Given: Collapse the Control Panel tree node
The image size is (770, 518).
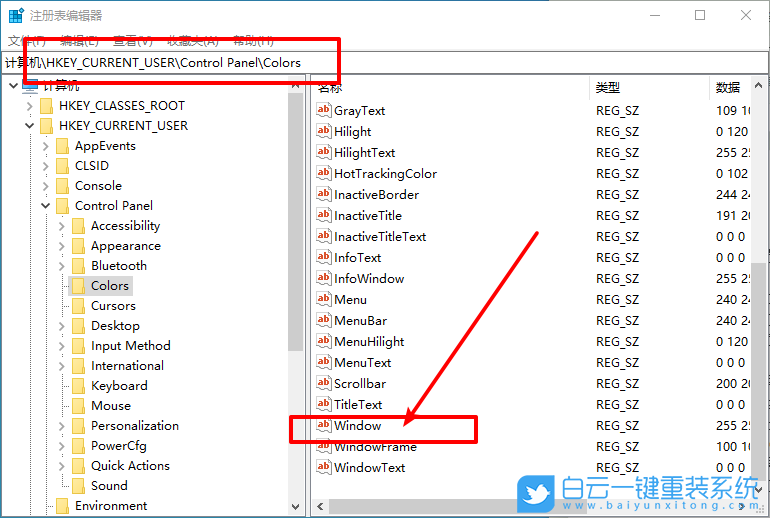Looking at the screenshot, I should (x=46, y=206).
